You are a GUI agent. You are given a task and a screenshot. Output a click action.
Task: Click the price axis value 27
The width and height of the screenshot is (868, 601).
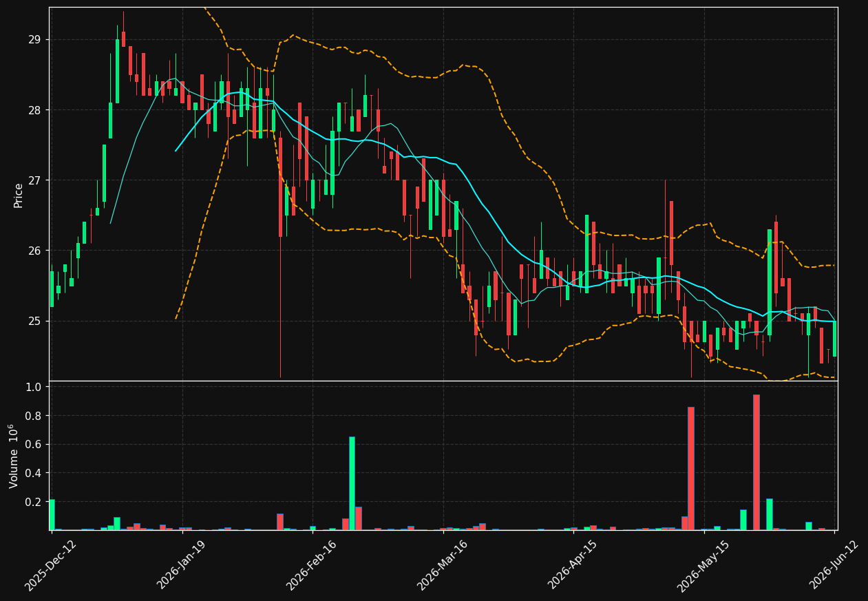pyautogui.click(x=34, y=180)
